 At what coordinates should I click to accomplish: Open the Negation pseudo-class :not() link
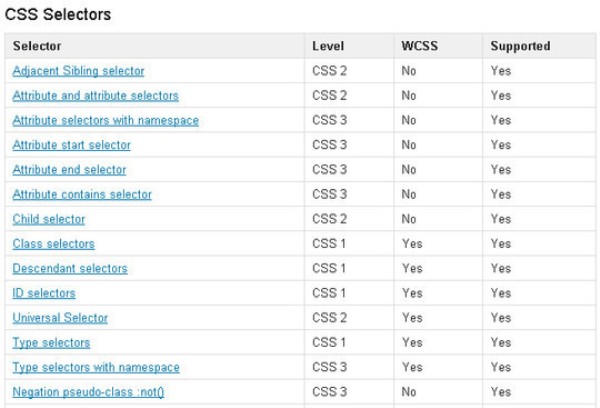coord(88,392)
